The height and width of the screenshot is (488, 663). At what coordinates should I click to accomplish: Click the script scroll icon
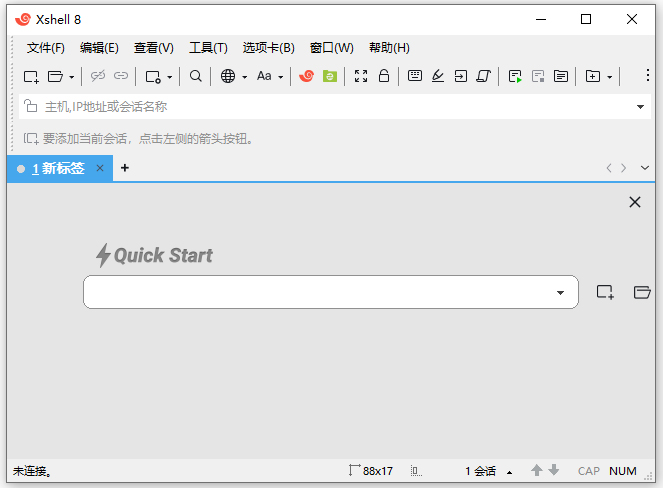[x=483, y=76]
